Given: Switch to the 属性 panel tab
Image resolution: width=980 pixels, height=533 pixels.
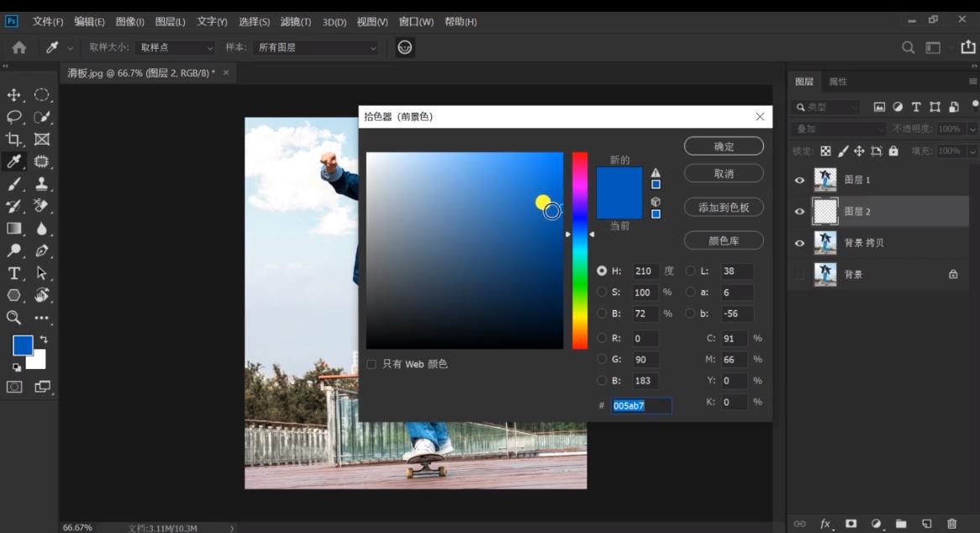Looking at the screenshot, I should click(x=838, y=82).
